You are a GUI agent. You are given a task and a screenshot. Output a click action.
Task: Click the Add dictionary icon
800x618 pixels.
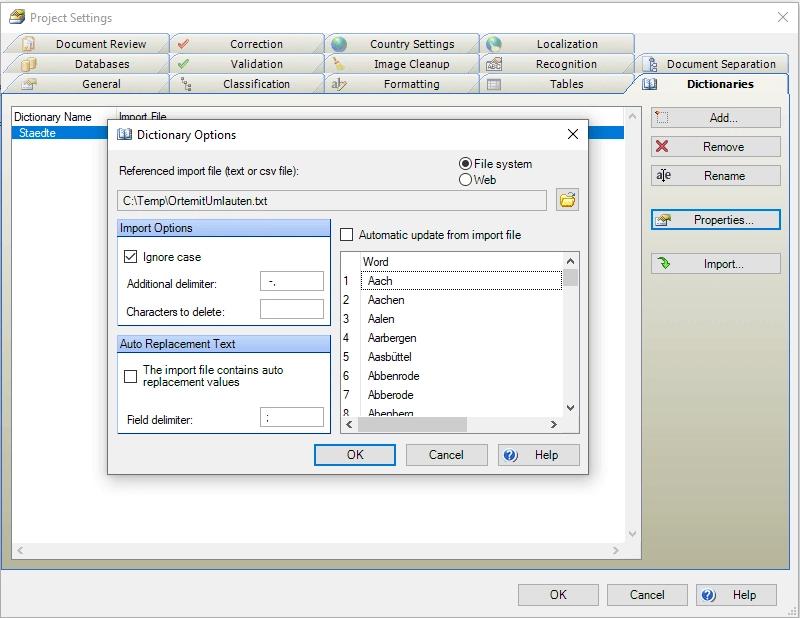tap(662, 118)
